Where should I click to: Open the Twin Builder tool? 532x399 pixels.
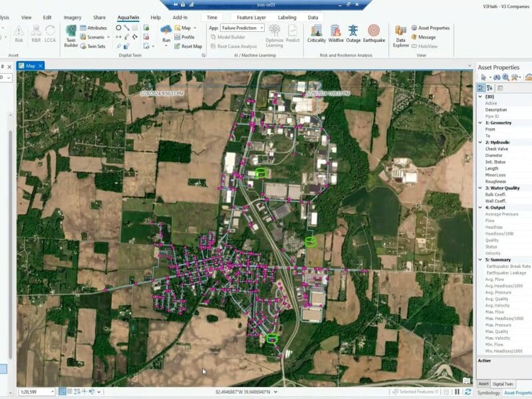[71, 35]
